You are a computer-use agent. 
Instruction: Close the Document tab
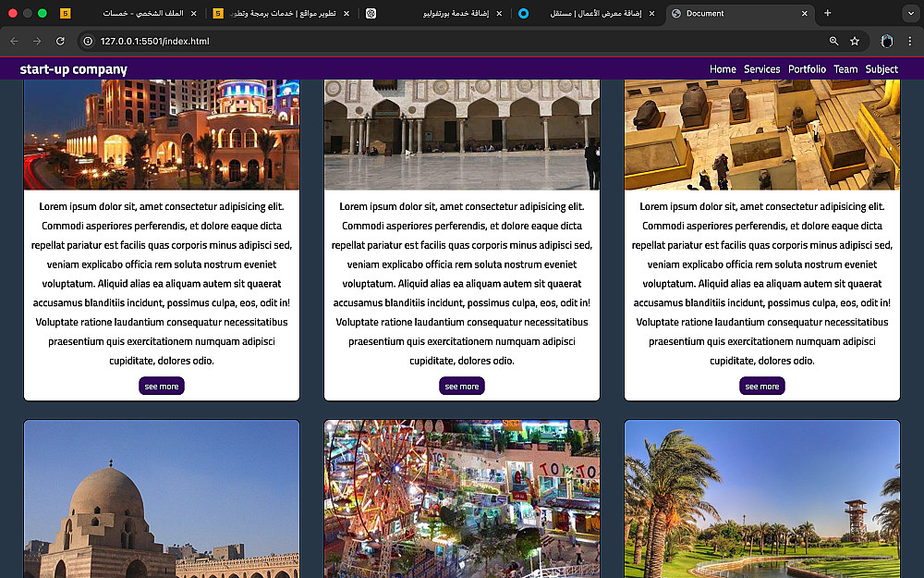click(x=805, y=13)
